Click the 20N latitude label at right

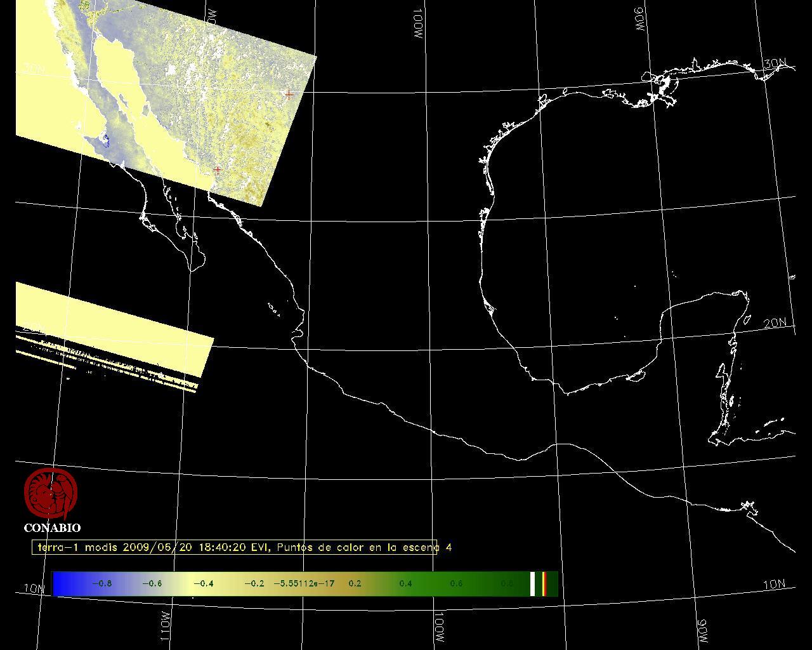click(x=775, y=323)
